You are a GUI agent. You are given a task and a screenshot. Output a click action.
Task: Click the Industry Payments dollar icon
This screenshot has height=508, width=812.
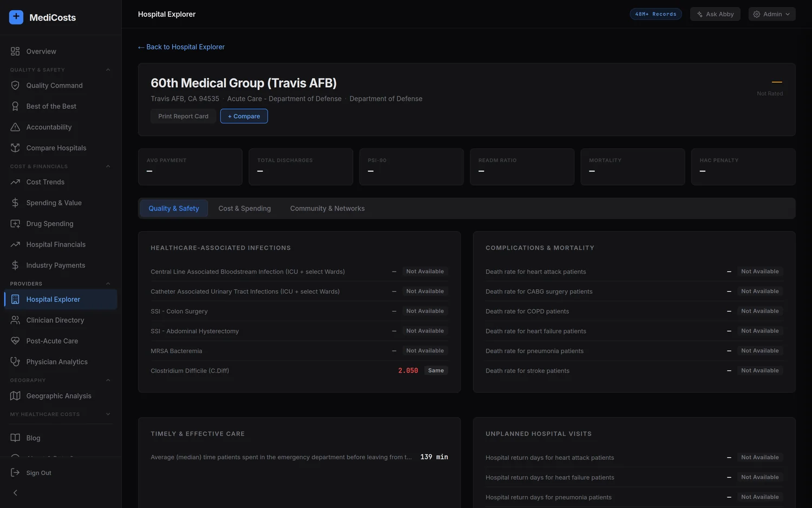[x=15, y=265]
